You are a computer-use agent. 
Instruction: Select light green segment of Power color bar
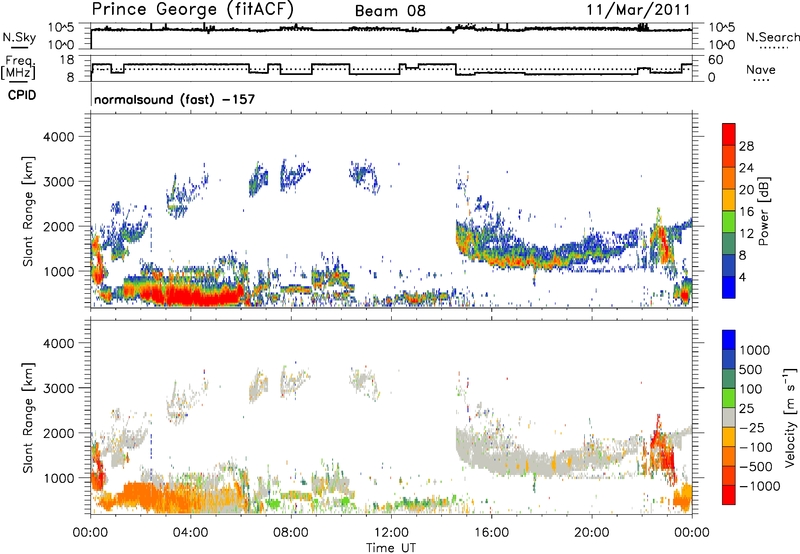point(729,222)
